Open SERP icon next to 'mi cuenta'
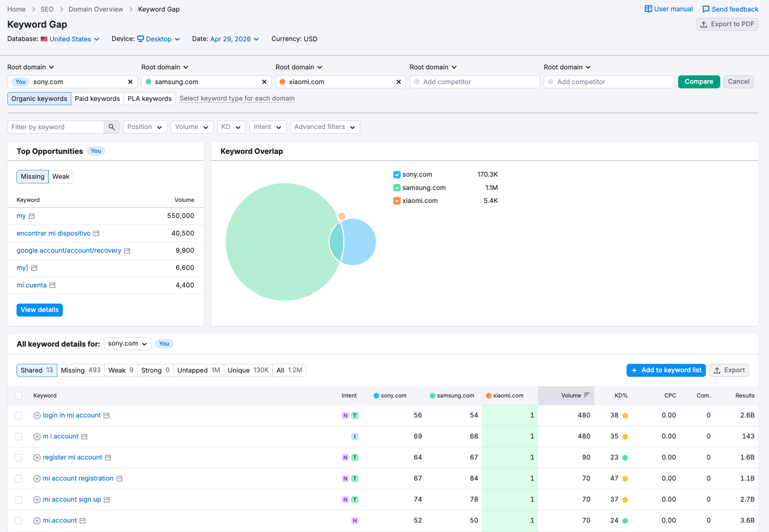Image resolution: width=769 pixels, height=532 pixels. point(53,285)
